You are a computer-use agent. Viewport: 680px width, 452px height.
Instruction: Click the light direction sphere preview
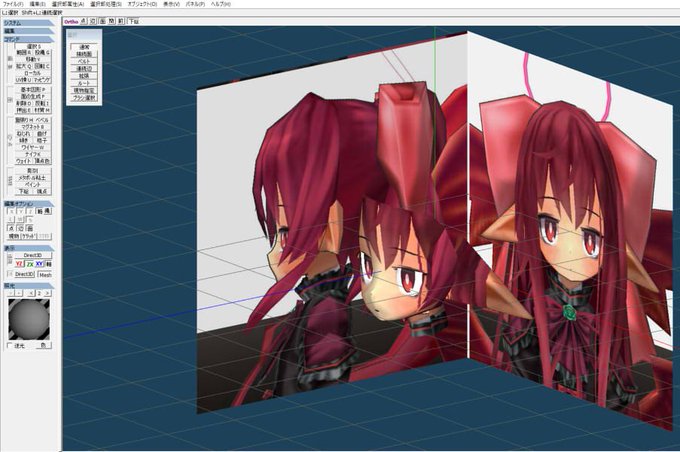click(29, 319)
